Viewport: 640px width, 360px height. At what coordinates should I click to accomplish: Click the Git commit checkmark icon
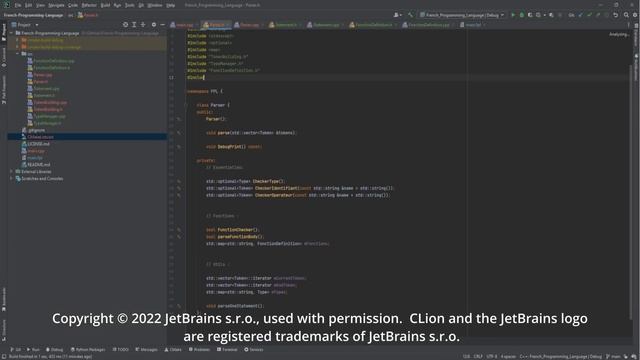coord(589,15)
